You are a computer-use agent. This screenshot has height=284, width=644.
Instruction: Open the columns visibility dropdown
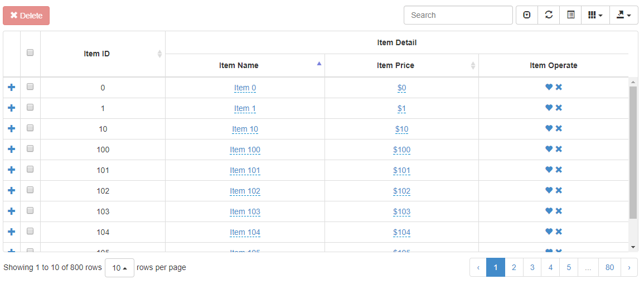tap(595, 15)
